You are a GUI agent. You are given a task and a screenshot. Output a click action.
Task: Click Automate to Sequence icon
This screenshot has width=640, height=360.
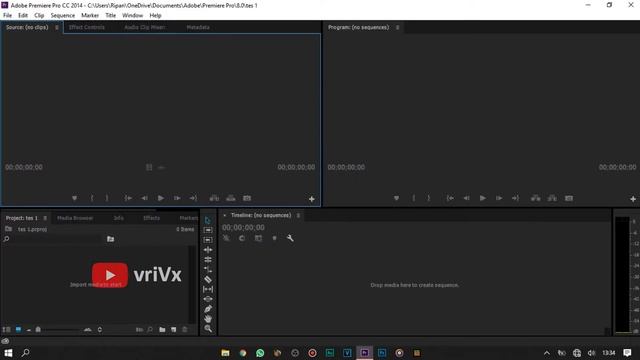(x=139, y=329)
